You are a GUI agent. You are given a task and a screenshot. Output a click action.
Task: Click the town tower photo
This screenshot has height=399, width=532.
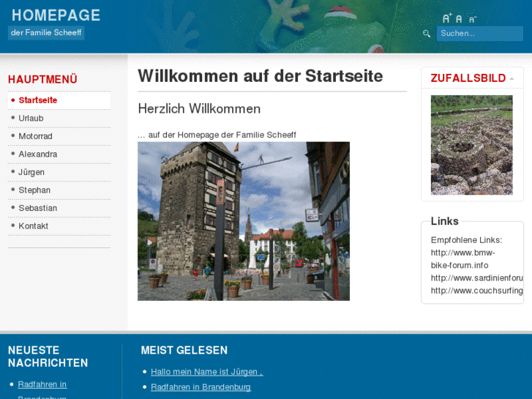244,221
